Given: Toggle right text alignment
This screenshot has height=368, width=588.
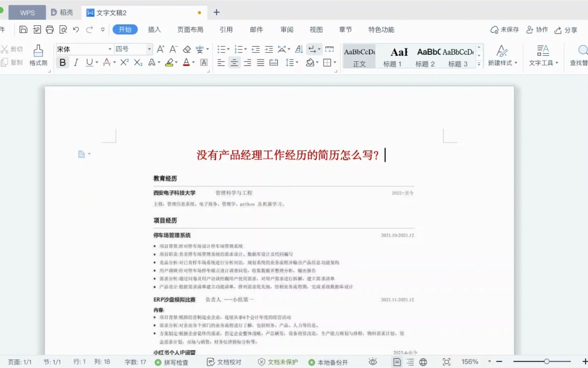Looking at the screenshot, I should click(247, 62).
